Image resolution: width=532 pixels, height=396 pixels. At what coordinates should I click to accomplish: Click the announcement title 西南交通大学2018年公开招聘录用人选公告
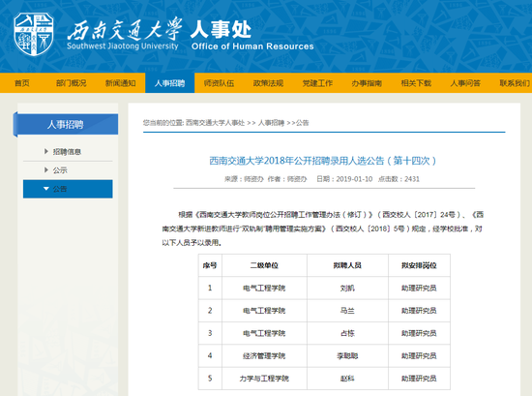pyautogui.click(x=322, y=161)
